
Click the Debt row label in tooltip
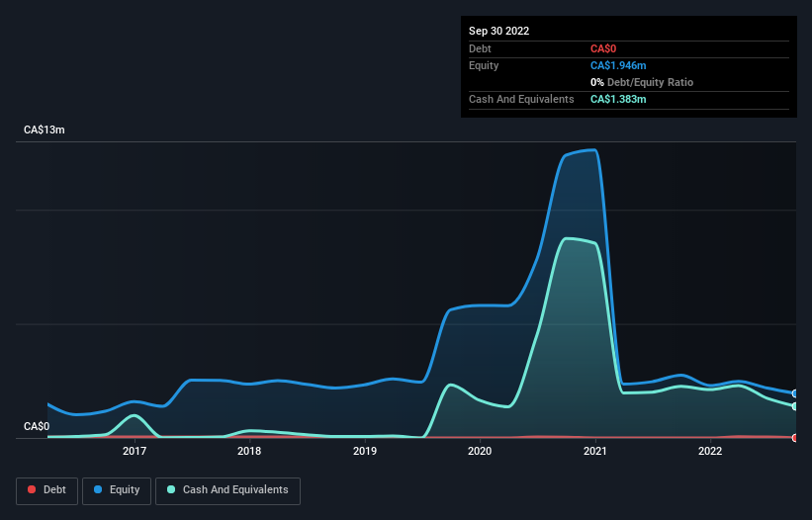(480, 48)
